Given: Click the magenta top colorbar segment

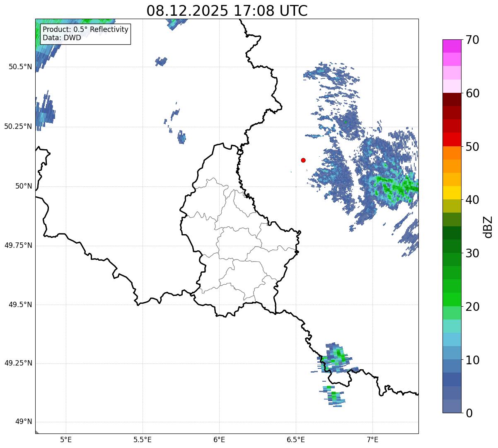Looking at the screenshot, I should click(452, 46).
